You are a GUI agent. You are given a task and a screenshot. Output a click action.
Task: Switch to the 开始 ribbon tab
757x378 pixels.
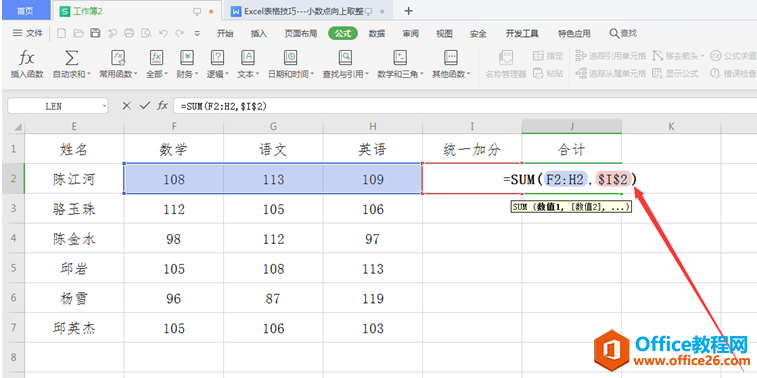pos(225,33)
